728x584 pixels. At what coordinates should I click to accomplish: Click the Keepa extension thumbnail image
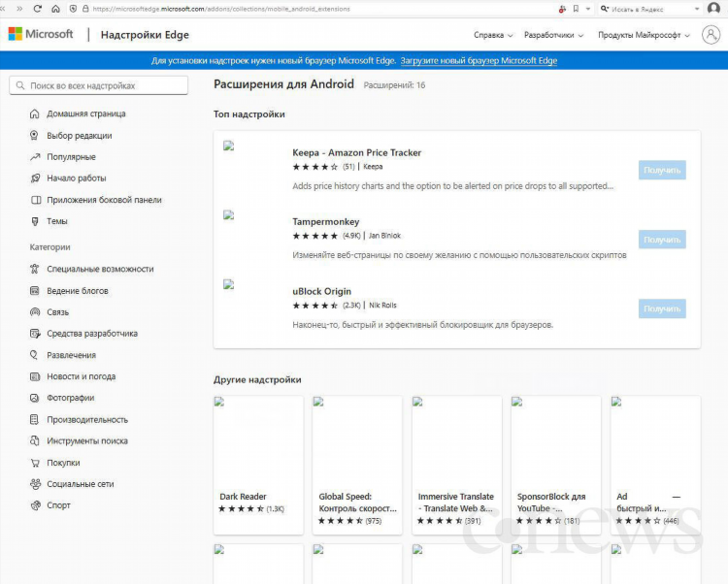pos(228,146)
